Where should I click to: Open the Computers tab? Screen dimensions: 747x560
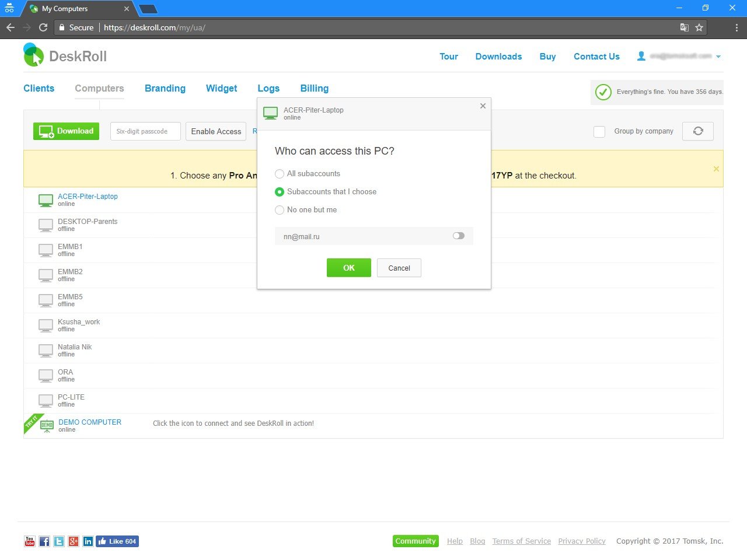(x=99, y=88)
